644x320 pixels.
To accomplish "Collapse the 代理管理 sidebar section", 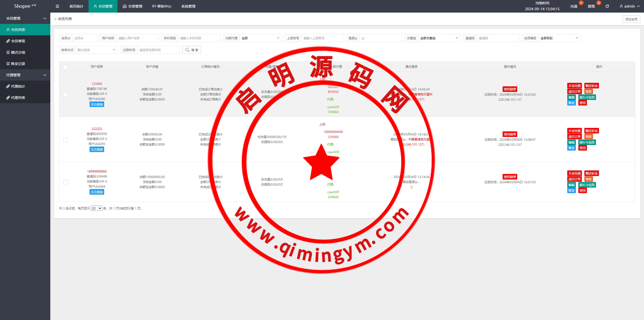I will pyautogui.click(x=25, y=75).
